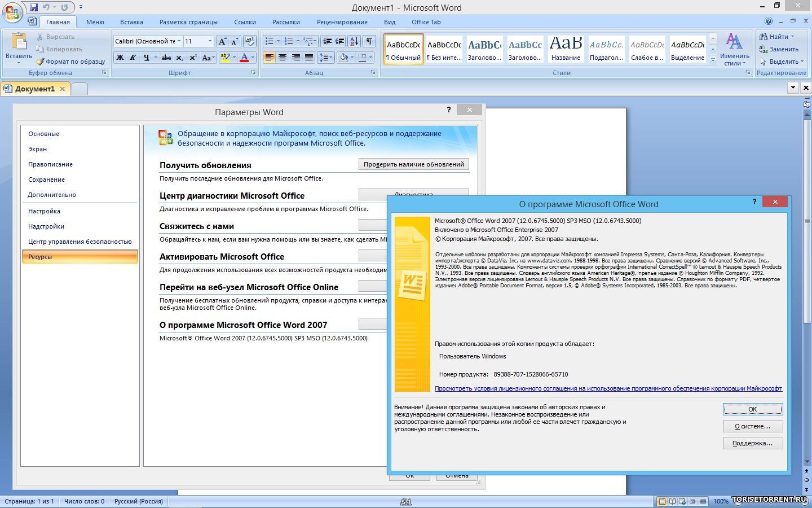
Task: Click Help icon in ribbon top right
Action: click(769, 21)
